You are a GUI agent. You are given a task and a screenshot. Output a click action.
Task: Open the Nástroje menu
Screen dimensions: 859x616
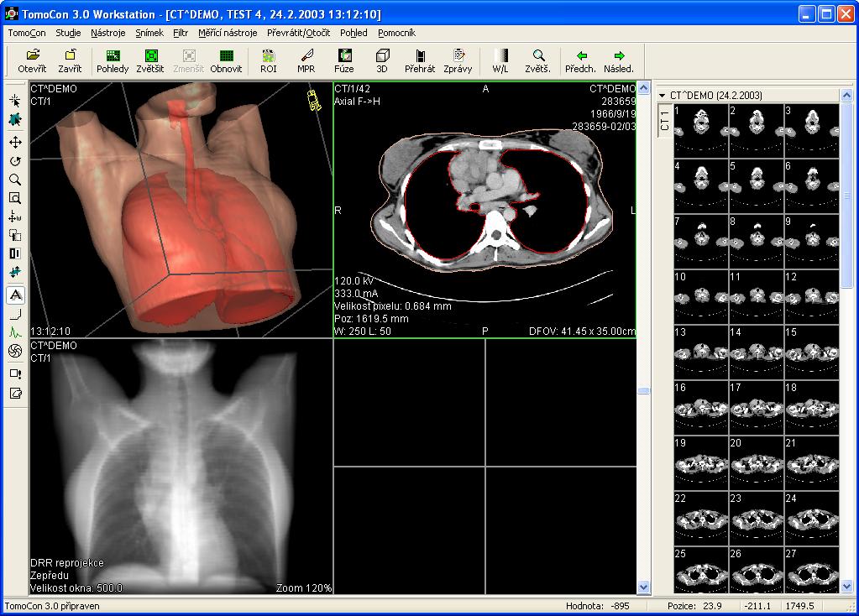point(108,33)
